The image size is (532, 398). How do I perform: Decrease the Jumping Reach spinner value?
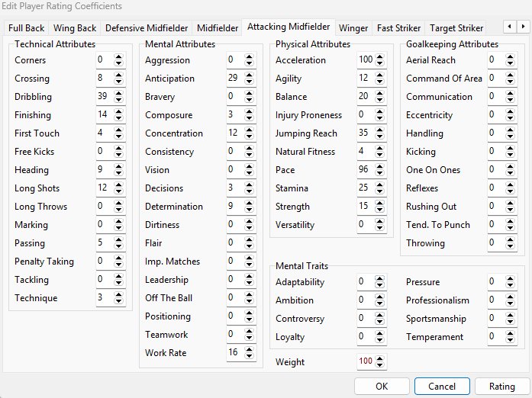click(x=380, y=136)
